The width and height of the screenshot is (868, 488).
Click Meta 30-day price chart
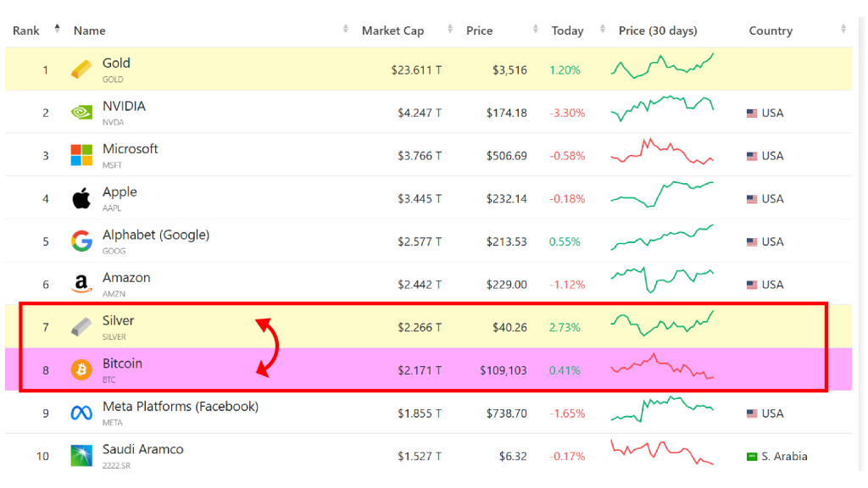click(662, 409)
